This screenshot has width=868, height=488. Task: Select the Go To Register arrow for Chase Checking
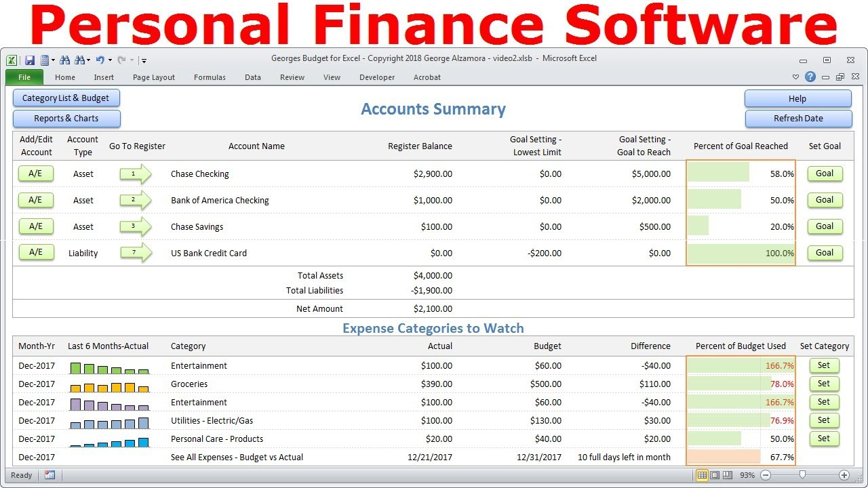[x=136, y=174]
